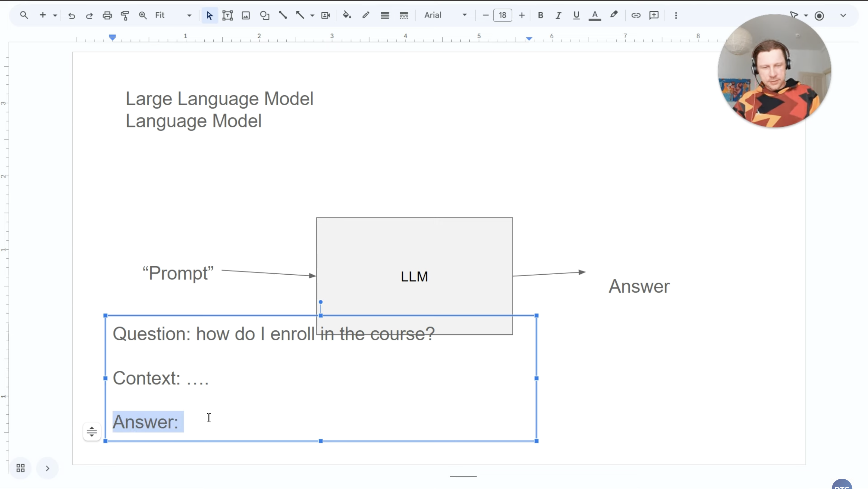868x489 pixels.
Task: Click the webcam video bubble
Action: [774, 71]
